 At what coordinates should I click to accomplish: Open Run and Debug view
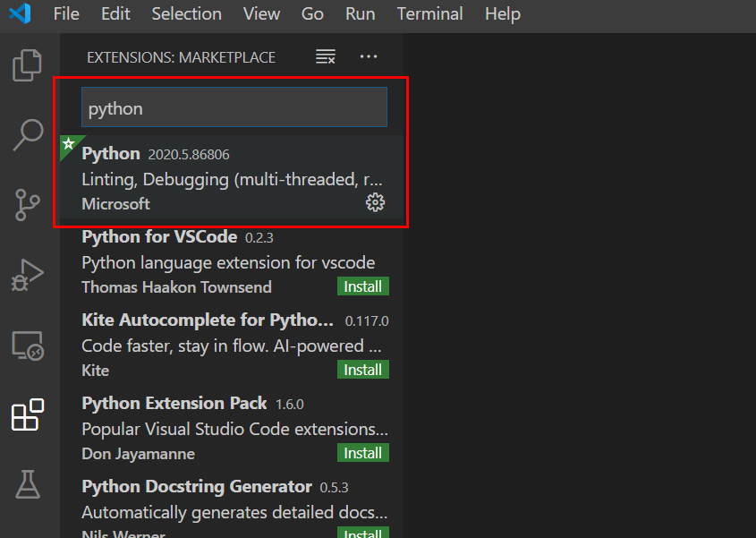coord(28,275)
